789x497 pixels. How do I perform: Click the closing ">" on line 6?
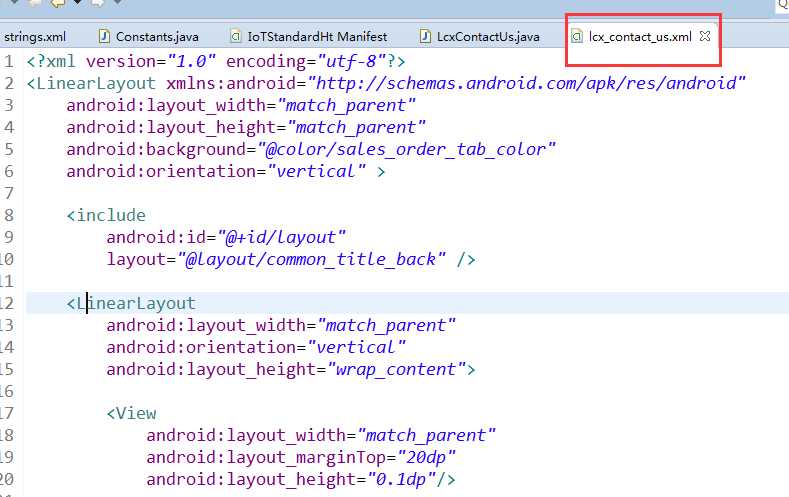click(381, 172)
